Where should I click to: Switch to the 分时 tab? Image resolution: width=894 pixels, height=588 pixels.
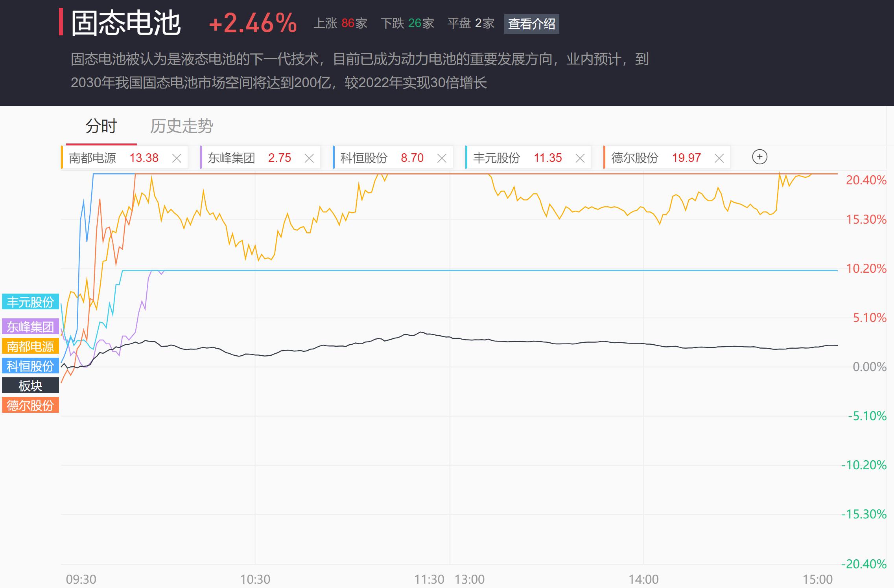pyautogui.click(x=101, y=126)
